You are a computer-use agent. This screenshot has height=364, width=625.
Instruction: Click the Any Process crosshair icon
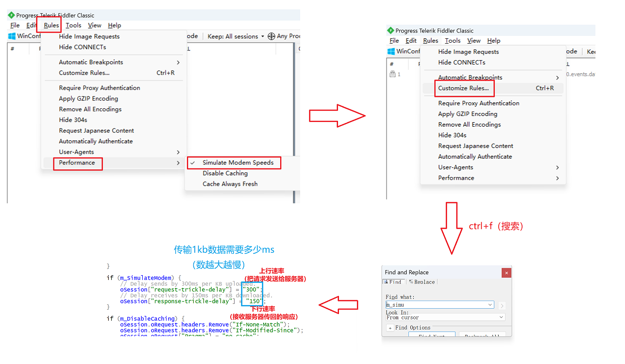coord(271,36)
